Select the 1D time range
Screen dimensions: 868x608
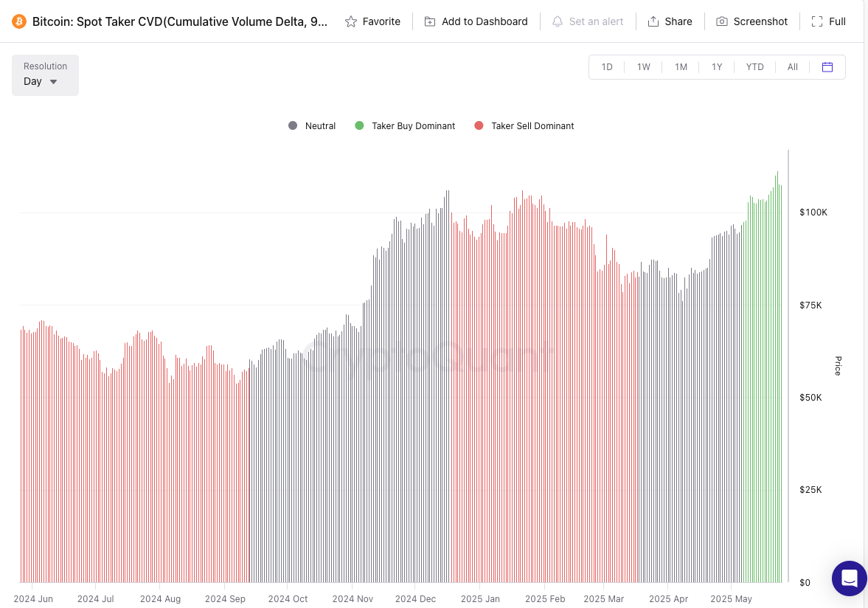[x=607, y=67]
